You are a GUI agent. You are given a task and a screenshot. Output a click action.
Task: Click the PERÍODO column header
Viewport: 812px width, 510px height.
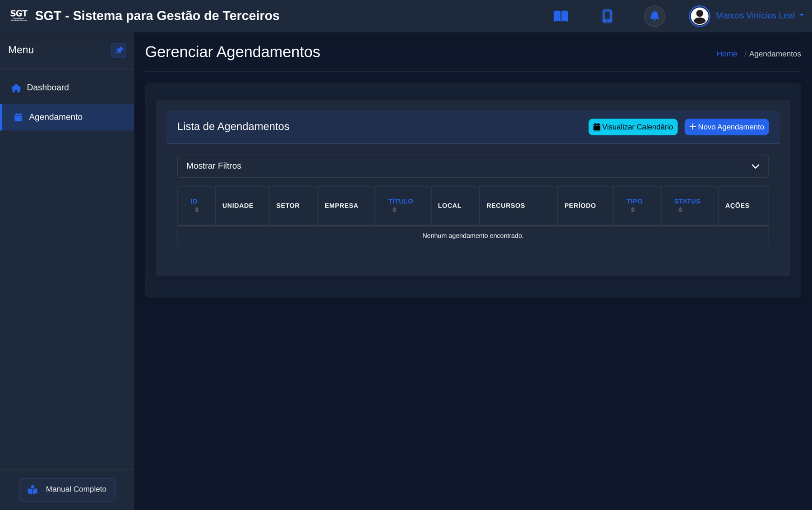580,206
